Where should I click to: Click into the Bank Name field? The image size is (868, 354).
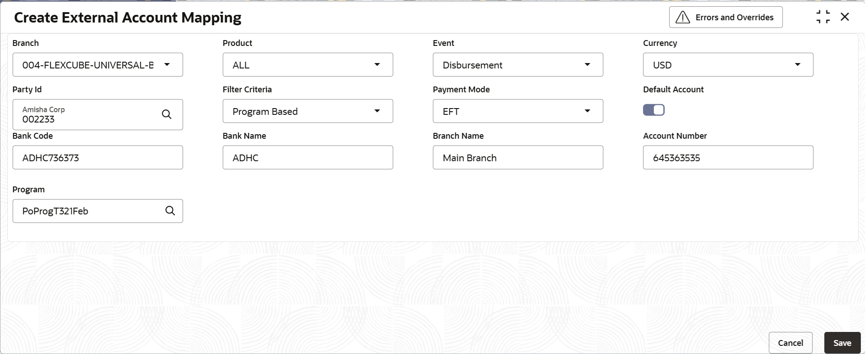click(308, 158)
